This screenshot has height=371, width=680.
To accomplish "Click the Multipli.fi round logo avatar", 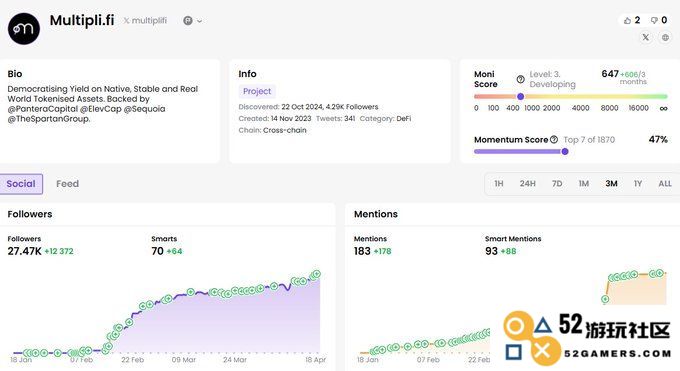I will pyautogui.click(x=24, y=29).
